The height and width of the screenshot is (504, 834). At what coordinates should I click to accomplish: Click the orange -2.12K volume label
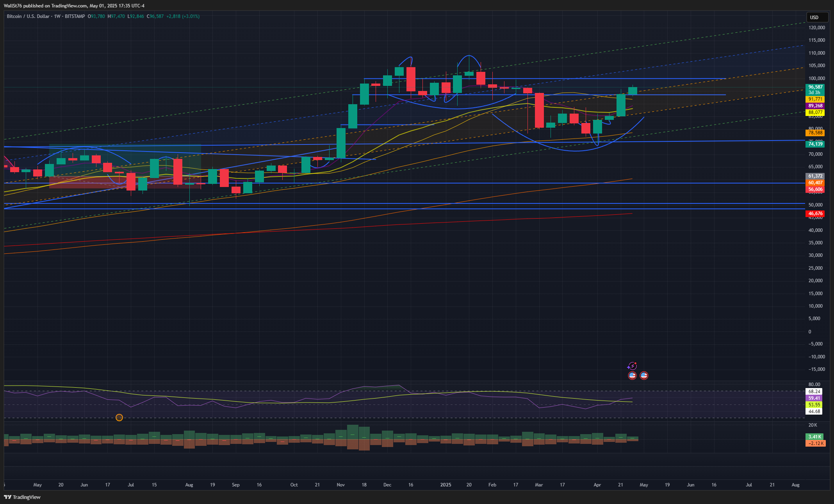[x=816, y=443]
